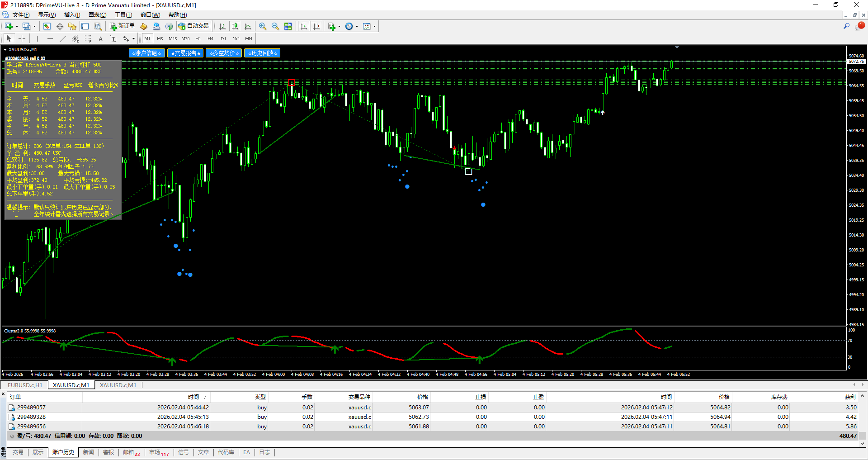Select the H4 timeframe button

[210, 39]
